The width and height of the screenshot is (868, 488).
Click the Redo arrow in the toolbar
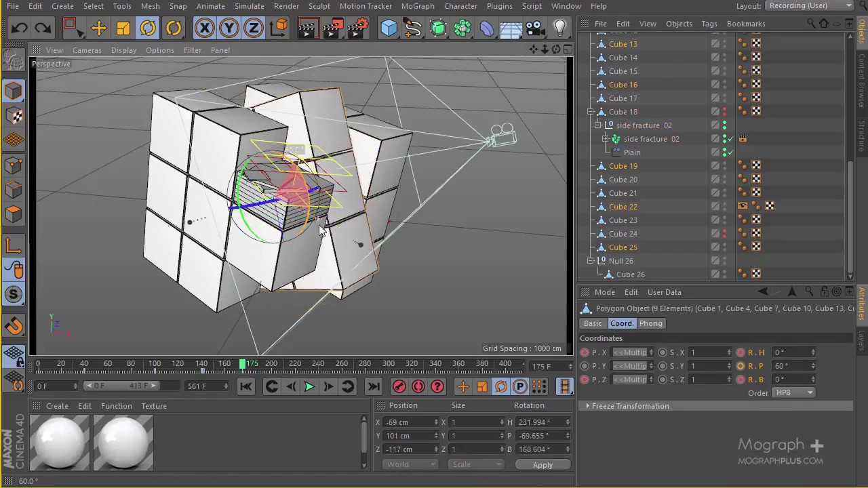[x=43, y=28]
